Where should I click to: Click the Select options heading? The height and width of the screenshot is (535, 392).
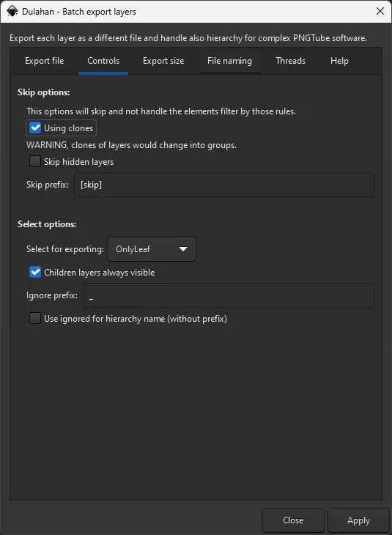pyautogui.click(x=47, y=224)
